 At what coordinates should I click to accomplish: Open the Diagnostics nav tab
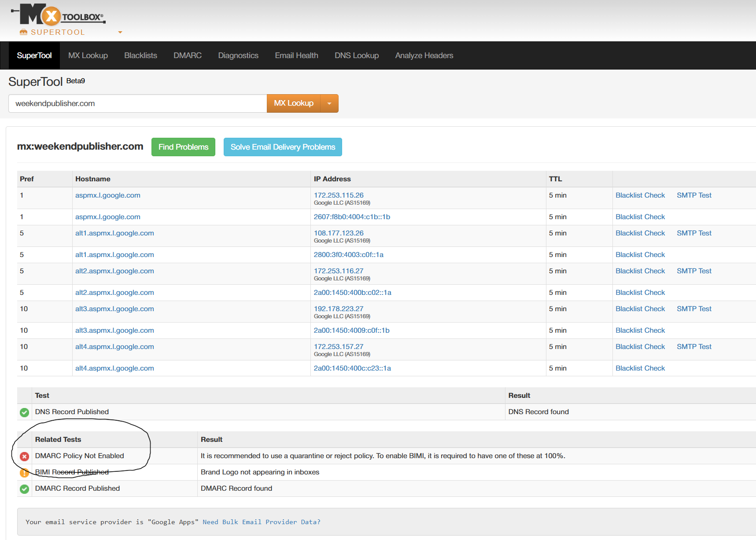click(238, 55)
